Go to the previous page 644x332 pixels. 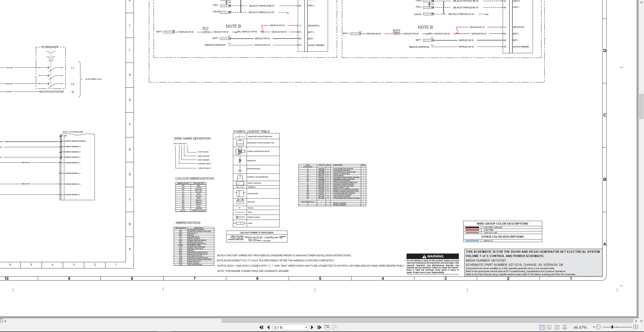268,327
